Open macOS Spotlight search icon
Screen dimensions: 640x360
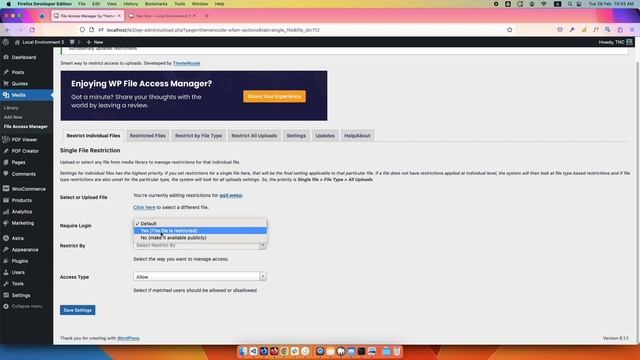(x=569, y=4)
